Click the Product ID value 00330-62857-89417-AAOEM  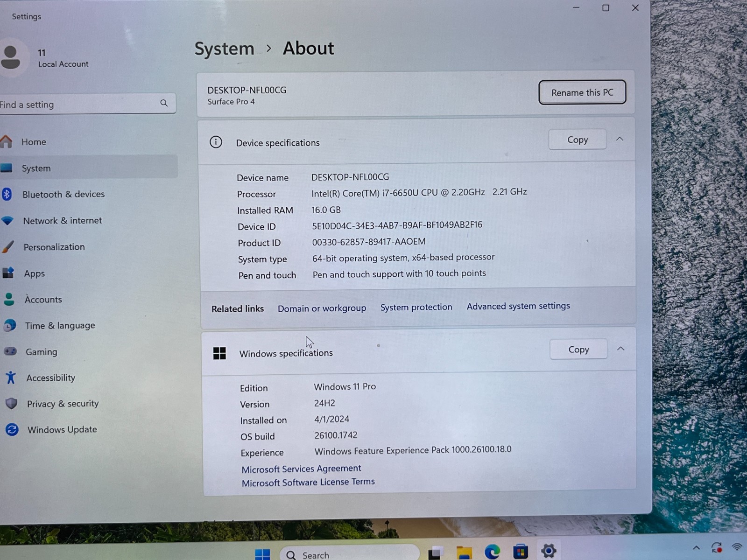click(369, 242)
